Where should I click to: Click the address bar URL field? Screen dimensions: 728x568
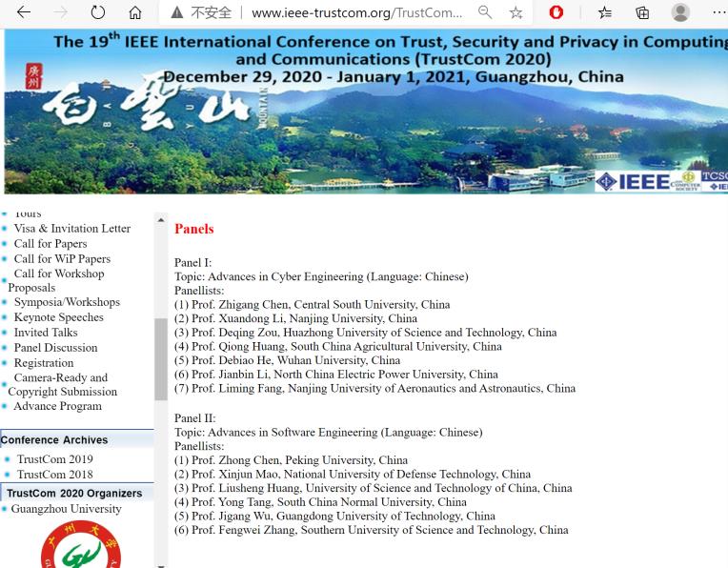[x=357, y=12]
